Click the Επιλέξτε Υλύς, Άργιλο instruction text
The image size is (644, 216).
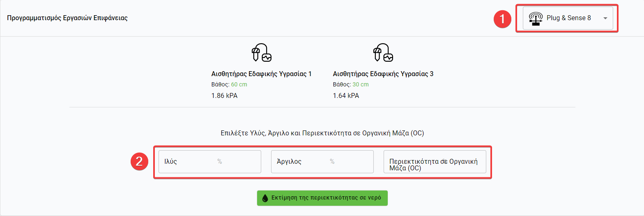click(x=322, y=133)
